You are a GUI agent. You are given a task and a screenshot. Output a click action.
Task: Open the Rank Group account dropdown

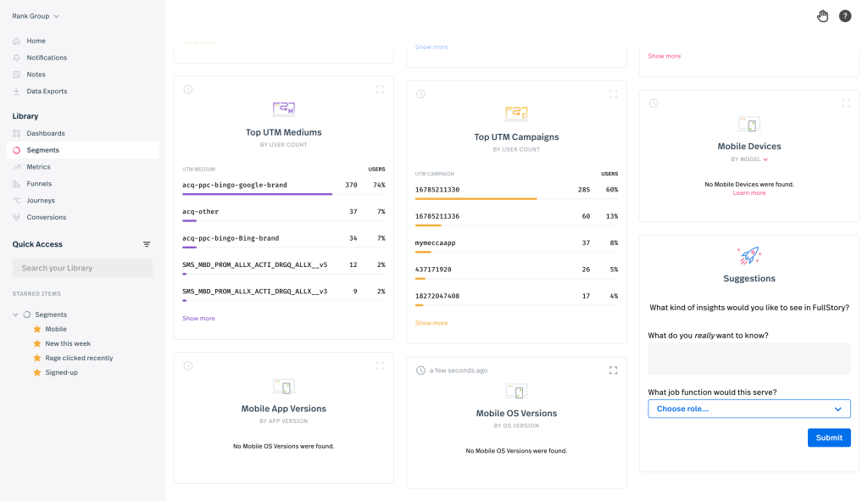pos(36,16)
